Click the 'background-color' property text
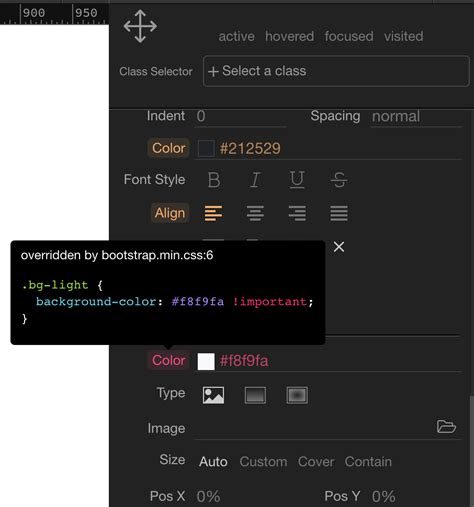 [x=96, y=302]
